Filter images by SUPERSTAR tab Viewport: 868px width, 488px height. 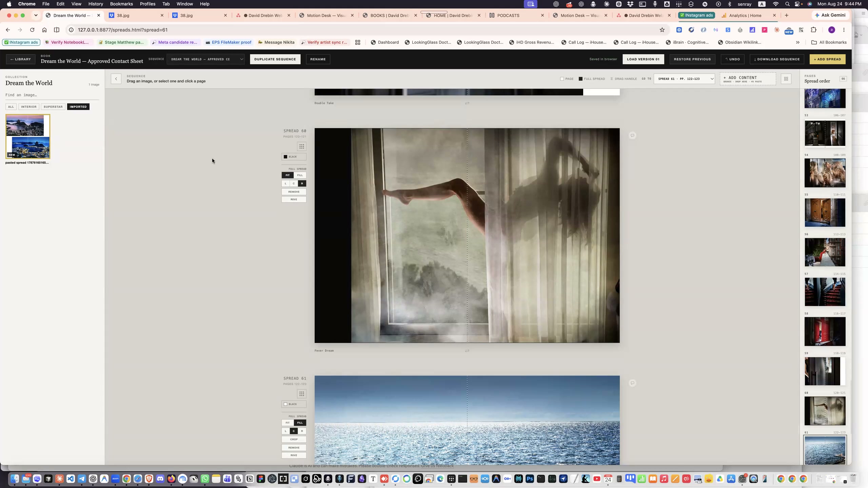[x=53, y=107]
